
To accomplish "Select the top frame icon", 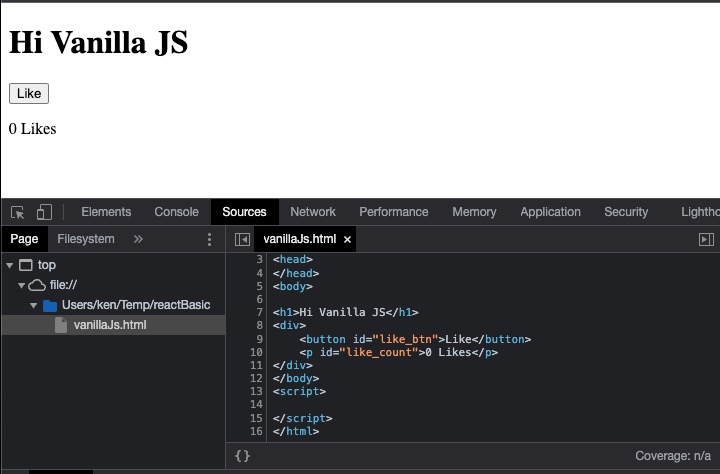I will point(26,265).
